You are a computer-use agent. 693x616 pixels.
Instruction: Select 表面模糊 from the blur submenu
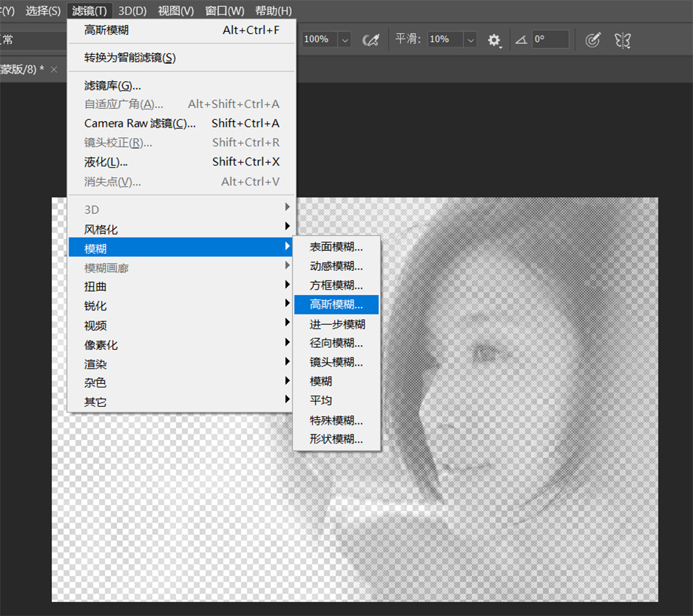337,247
